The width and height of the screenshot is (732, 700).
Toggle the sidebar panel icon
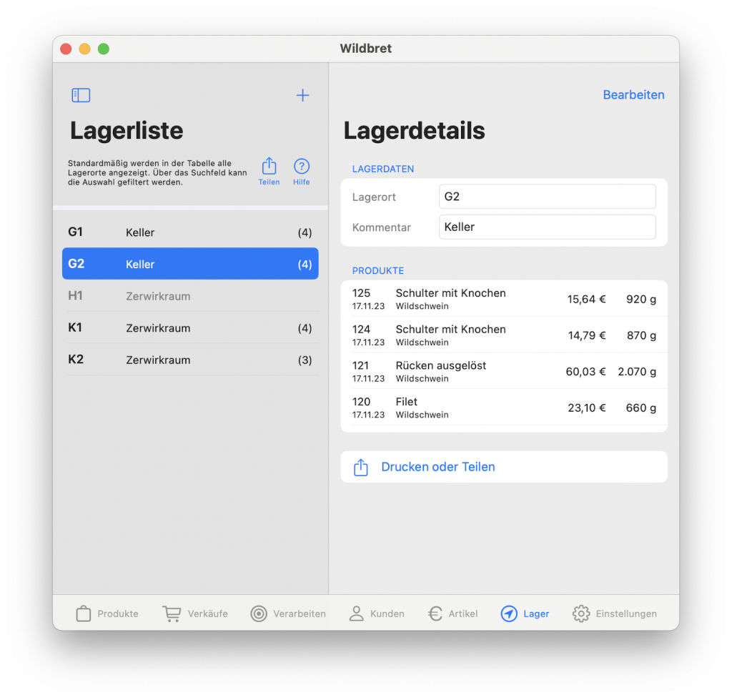(x=81, y=95)
